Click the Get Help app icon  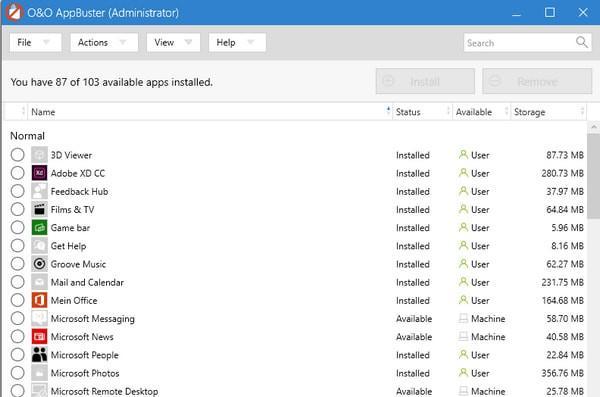[39, 246]
